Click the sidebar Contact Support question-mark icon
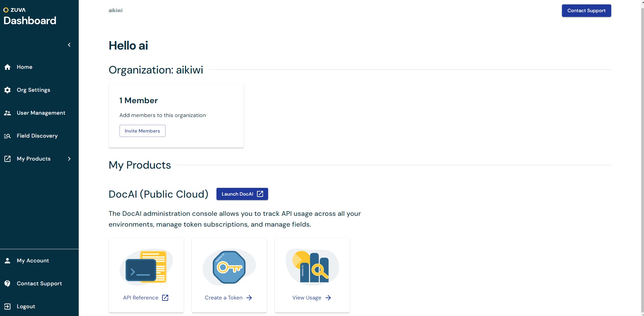 point(7,284)
